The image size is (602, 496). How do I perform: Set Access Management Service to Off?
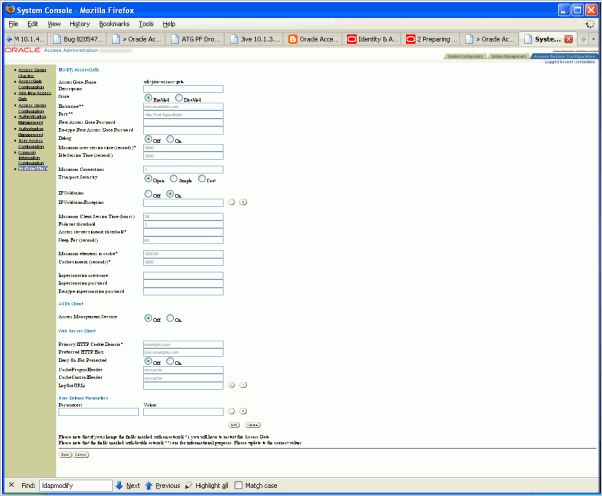(x=148, y=318)
